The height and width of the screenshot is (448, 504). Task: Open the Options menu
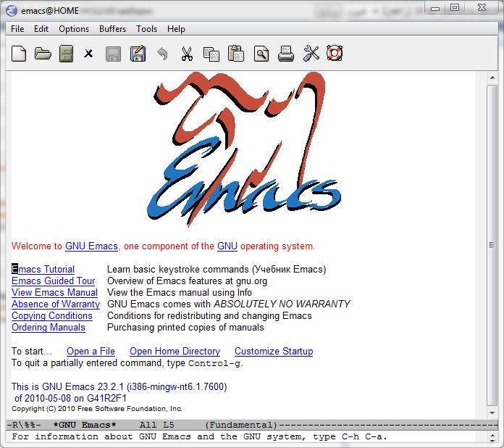pyautogui.click(x=74, y=29)
